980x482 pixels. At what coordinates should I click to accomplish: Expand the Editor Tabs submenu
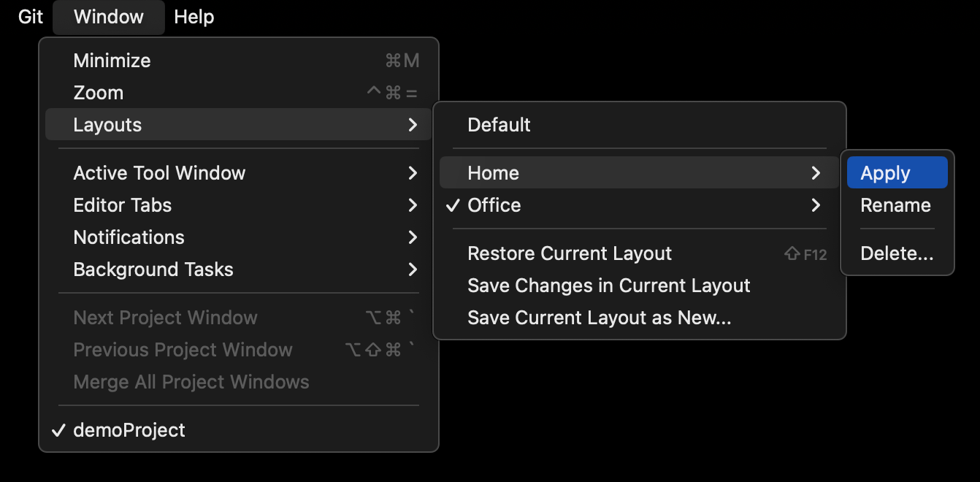[x=122, y=204]
